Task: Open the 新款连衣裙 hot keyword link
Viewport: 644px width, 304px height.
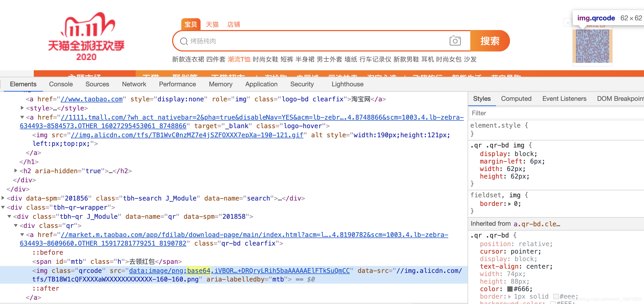Action: point(188,59)
